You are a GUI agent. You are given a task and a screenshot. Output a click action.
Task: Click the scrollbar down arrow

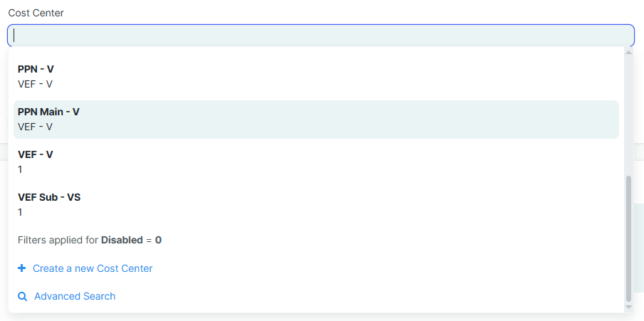628,307
